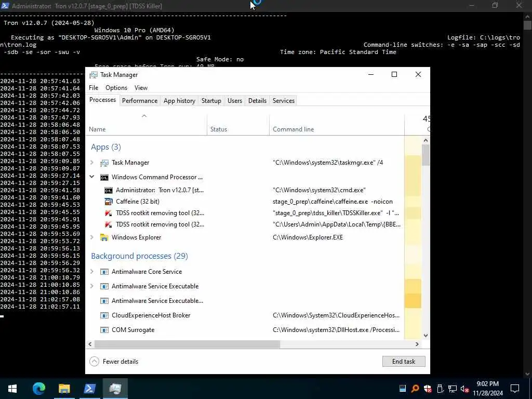Switch to the Startup tab
This screenshot has width=532, height=399.
pyautogui.click(x=211, y=100)
